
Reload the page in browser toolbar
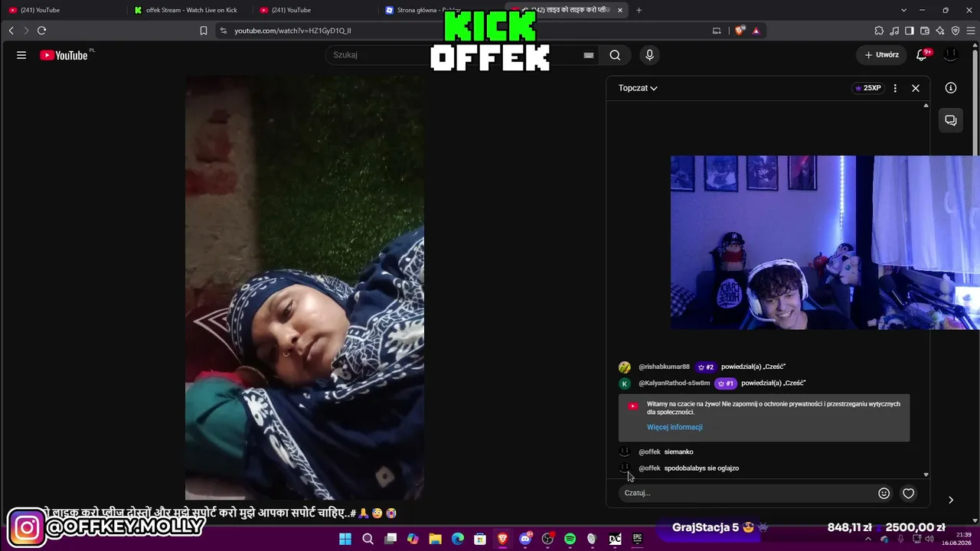[41, 31]
